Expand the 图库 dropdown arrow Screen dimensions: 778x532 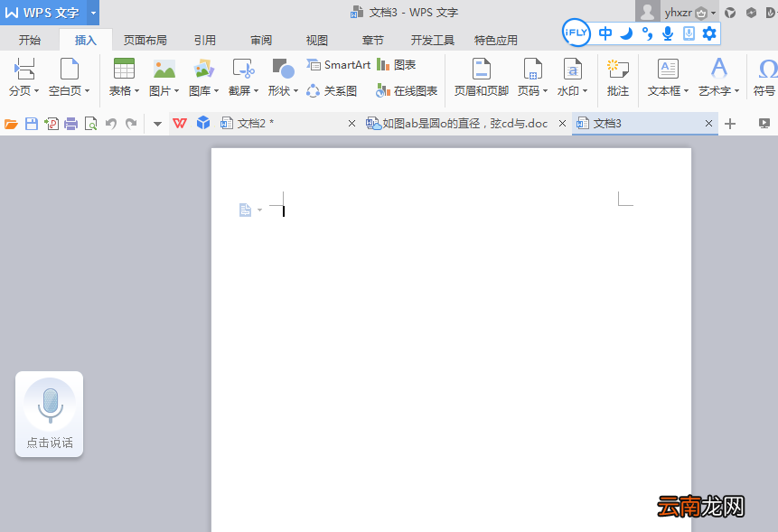(x=216, y=91)
